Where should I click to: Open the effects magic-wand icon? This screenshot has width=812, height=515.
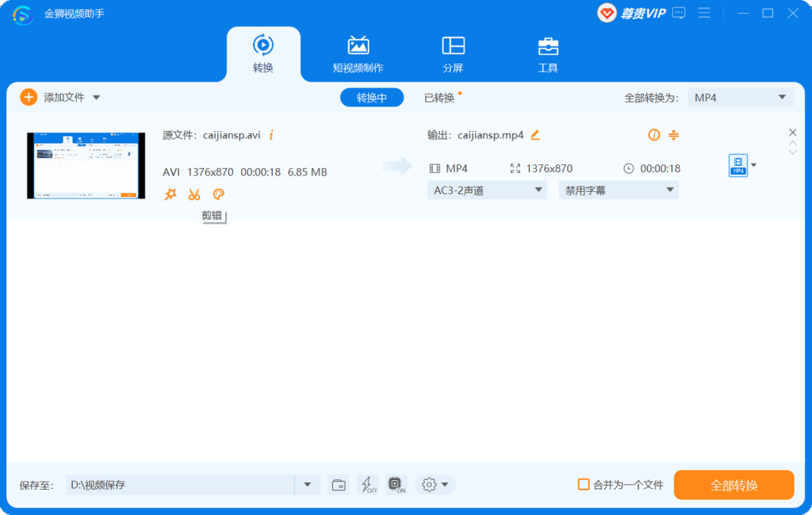coord(170,194)
